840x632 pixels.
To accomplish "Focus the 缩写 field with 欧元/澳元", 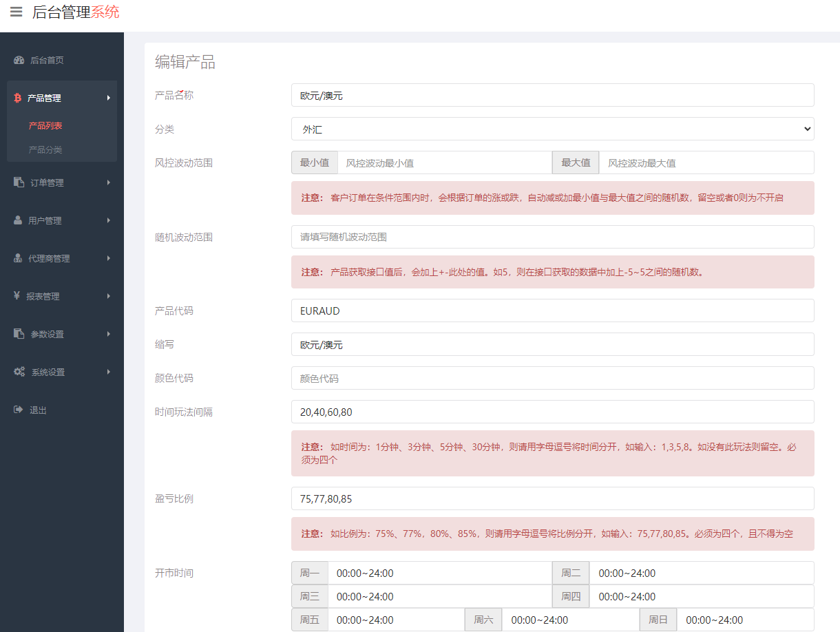I will 552,344.
